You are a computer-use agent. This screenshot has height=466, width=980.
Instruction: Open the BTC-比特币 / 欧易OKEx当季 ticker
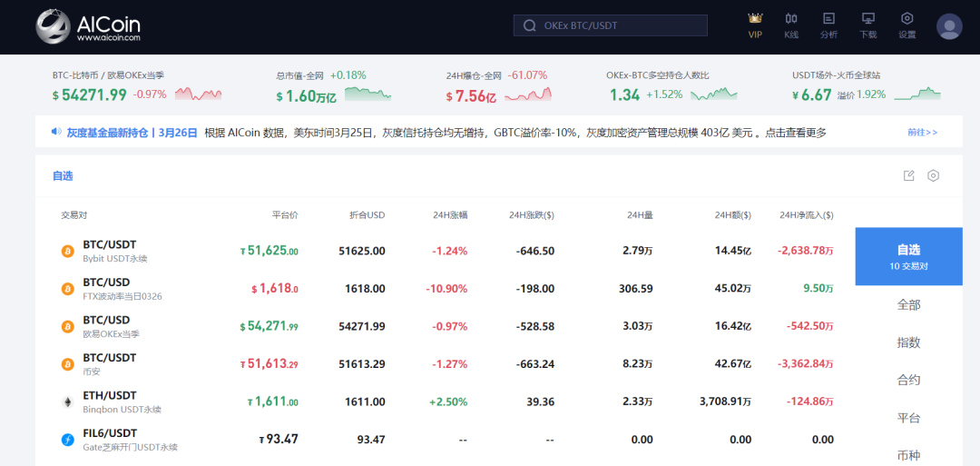137,87
